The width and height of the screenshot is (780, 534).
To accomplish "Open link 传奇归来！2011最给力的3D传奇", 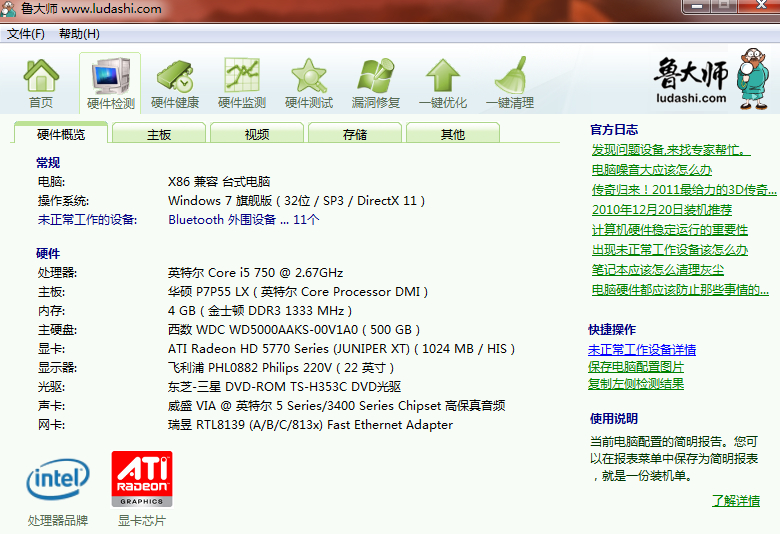I will tap(683, 190).
